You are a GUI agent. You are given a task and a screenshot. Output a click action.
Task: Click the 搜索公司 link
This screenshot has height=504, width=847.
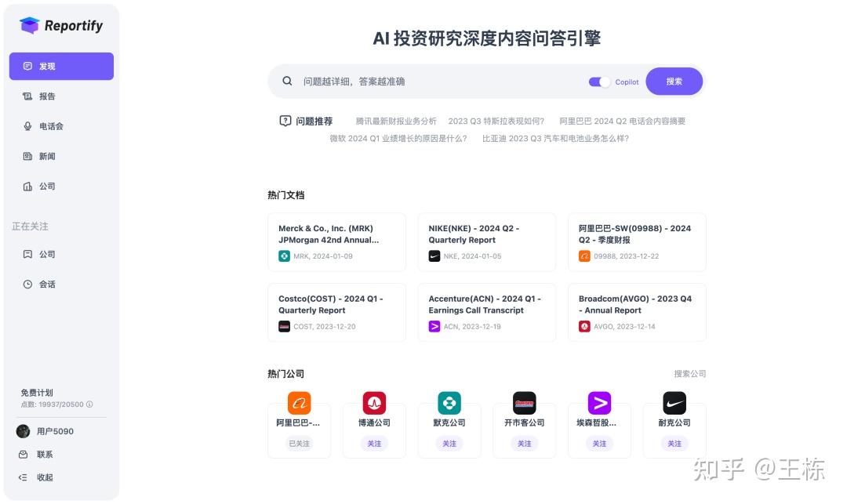(x=689, y=374)
